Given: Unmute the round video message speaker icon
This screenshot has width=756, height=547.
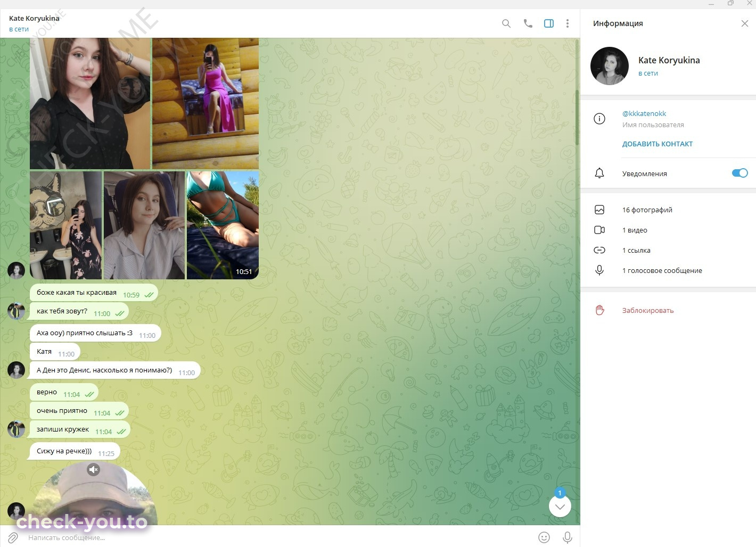Looking at the screenshot, I should coord(94,469).
